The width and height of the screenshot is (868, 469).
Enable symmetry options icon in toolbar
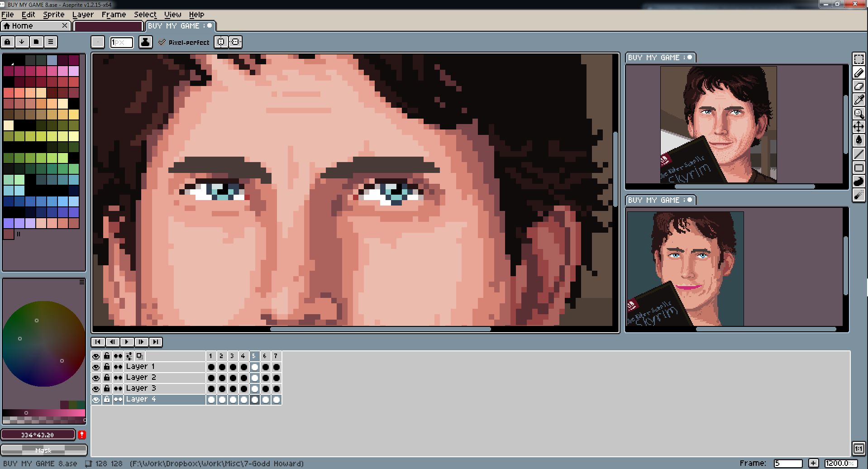pos(221,42)
